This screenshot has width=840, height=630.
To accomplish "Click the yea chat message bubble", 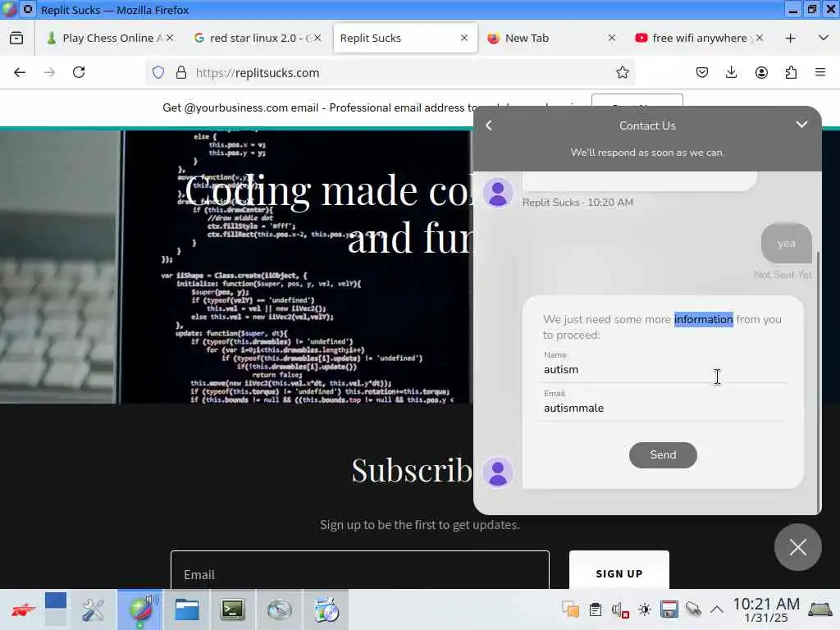I will (786, 243).
